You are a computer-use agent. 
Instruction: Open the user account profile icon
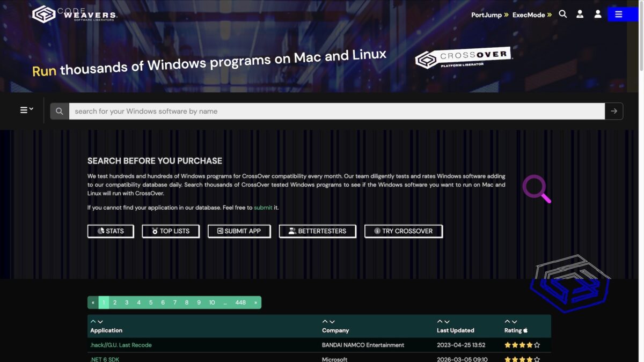click(598, 14)
